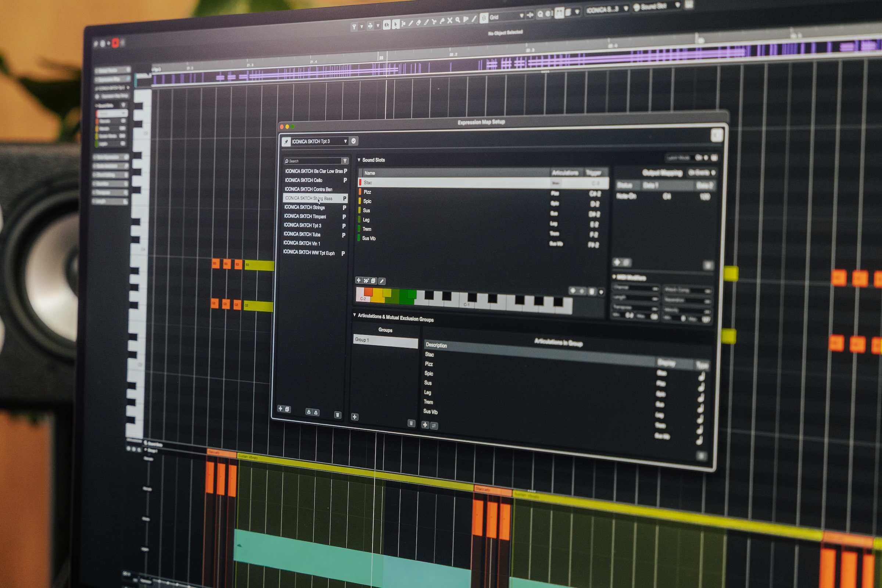Toggle the checkmark button next to map dropdown

click(x=353, y=141)
